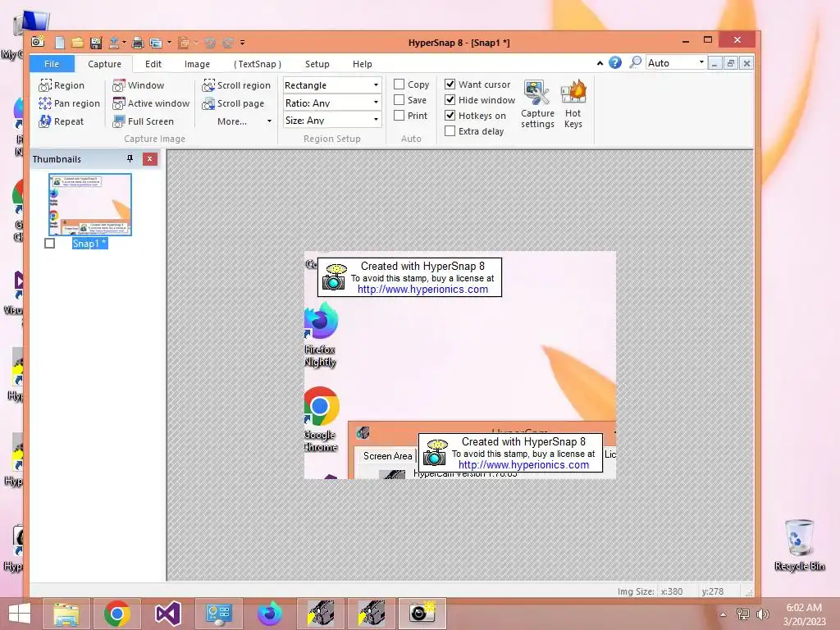Close the Thumbnails panel
840x630 pixels.
[x=150, y=158]
